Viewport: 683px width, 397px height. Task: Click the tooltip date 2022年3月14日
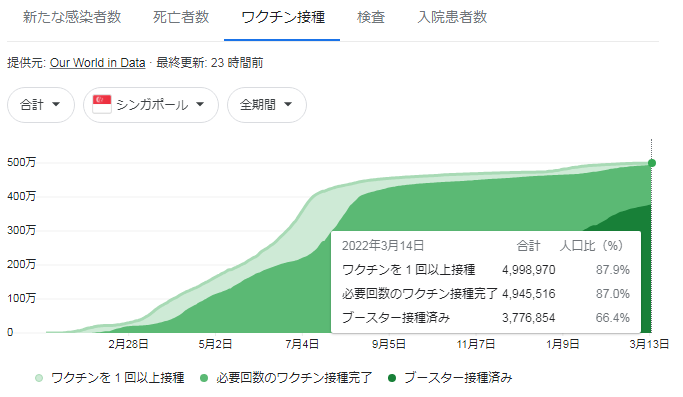pyautogui.click(x=383, y=246)
